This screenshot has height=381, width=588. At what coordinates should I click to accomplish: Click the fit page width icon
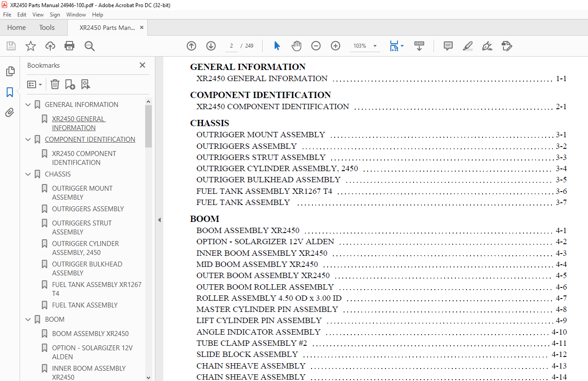click(x=394, y=46)
